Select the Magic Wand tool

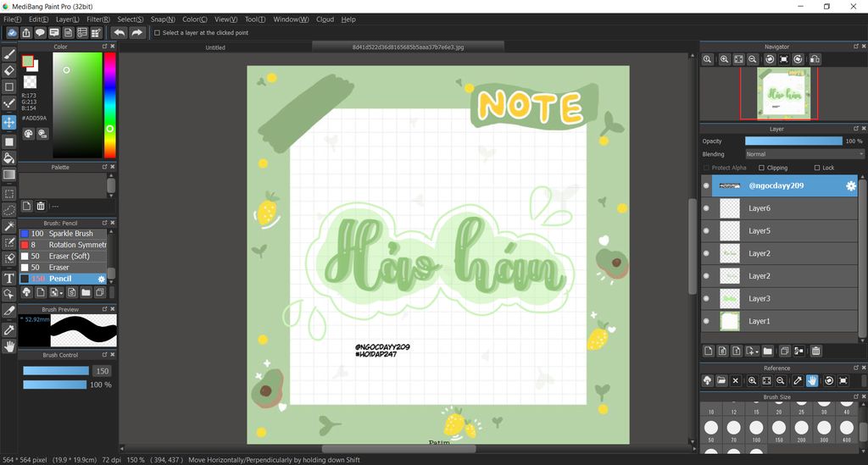(8, 226)
